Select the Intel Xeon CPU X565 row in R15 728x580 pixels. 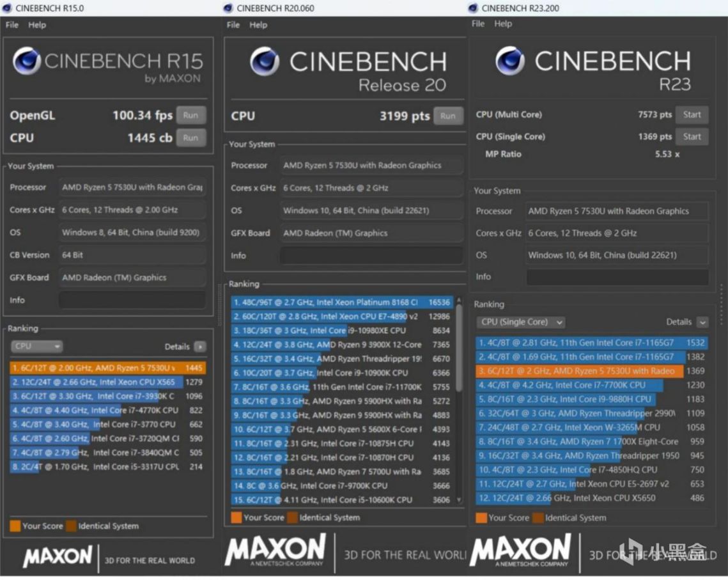coord(107,382)
